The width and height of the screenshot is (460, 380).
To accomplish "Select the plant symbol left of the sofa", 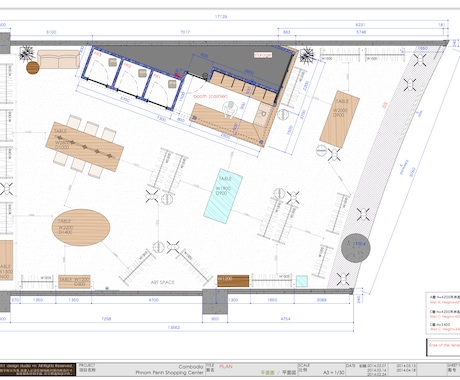I will click(x=26, y=53).
